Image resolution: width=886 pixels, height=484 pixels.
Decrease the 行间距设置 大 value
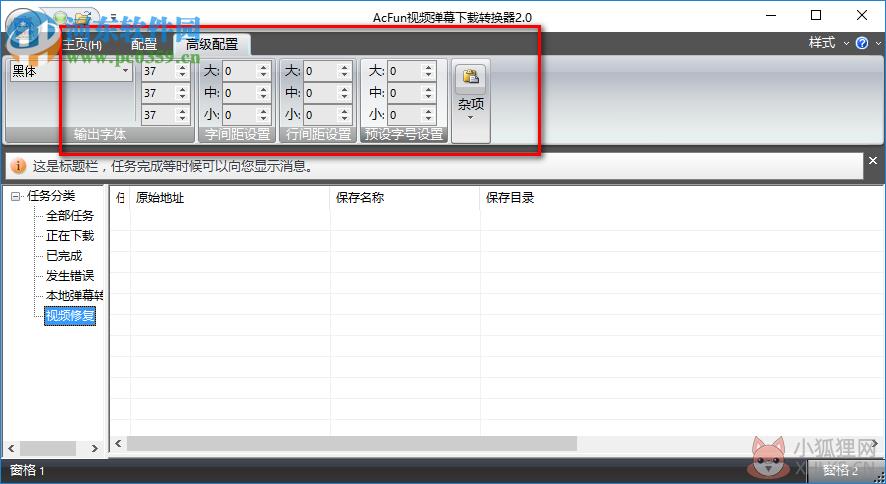[345, 75]
